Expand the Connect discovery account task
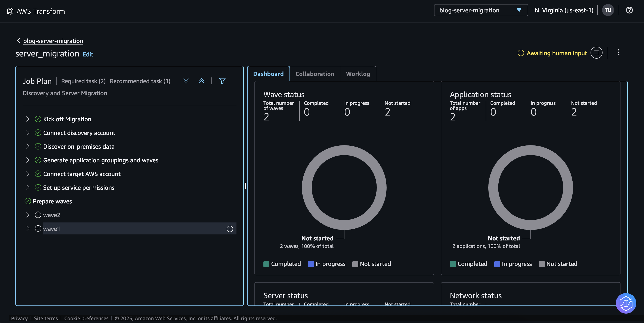Image resolution: width=644 pixels, height=323 pixels. [x=28, y=133]
